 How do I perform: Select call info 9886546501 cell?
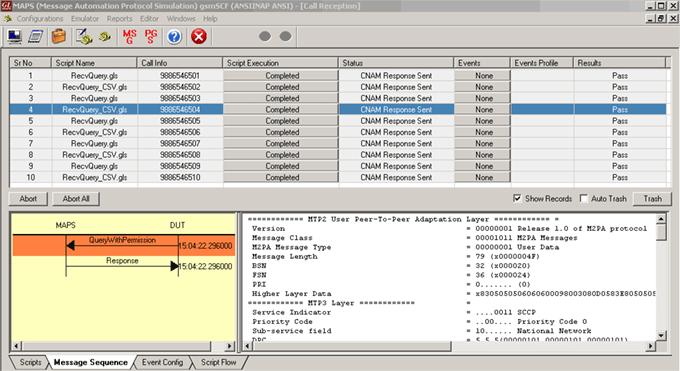180,76
